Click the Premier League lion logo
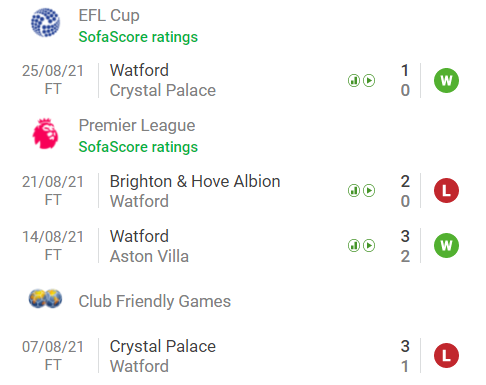486x385 pixels. (45, 133)
